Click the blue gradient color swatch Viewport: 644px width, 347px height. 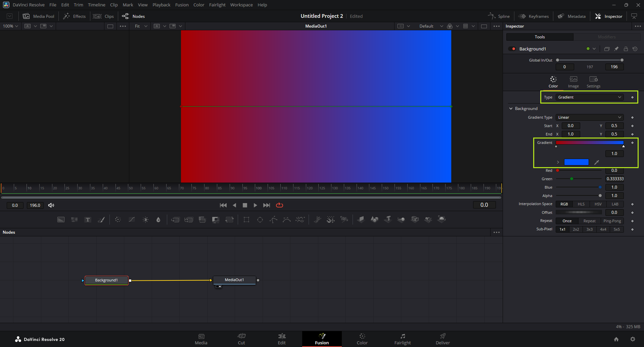[576, 162]
